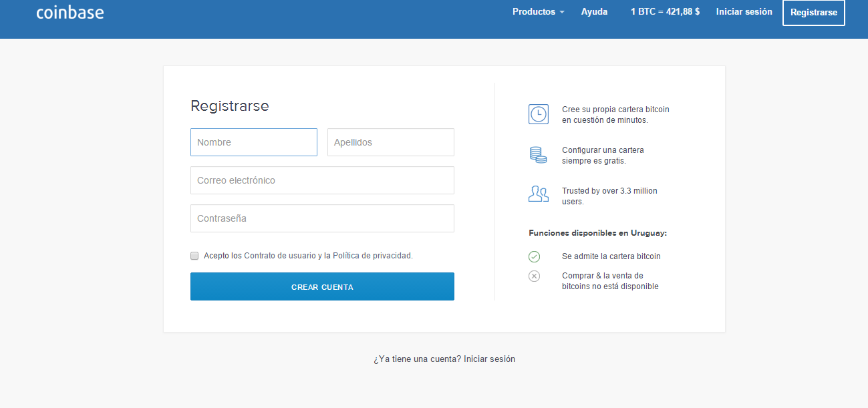The width and height of the screenshot is (868, 408).
Task: Click the green checkmark icon for bitcoin wallet
Action: tap(534, 256)
